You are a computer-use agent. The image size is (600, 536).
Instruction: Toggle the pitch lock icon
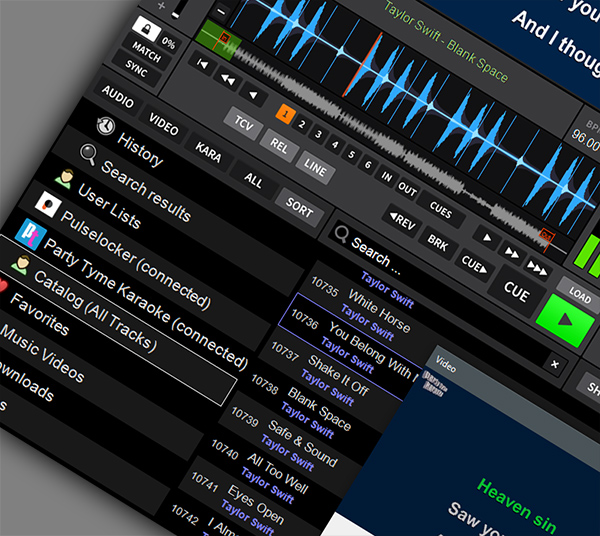pos(146,29)
